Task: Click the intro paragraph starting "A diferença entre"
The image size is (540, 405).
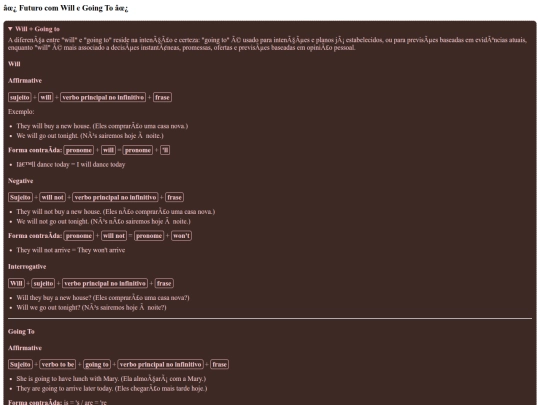Action: (x=267, y=44)
